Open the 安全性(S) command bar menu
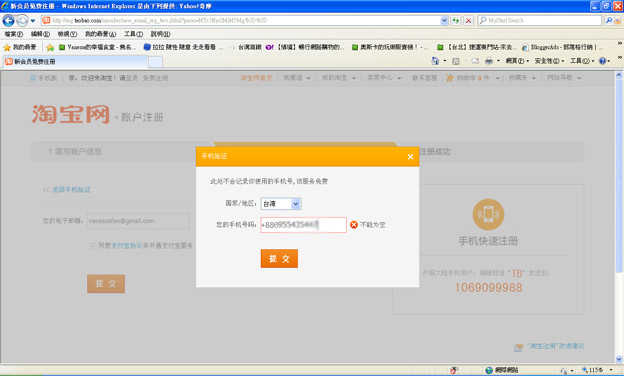The width and height of the screenshot is (624, 376). coord(549,61)
